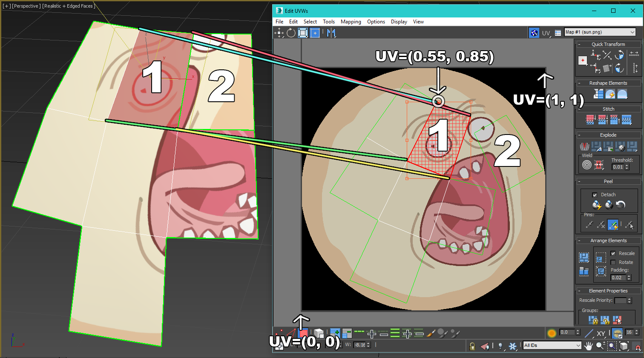Viewport: 644px width, 358px height.
Task: Click the Padding value field
Action: [x=618, y=278]
